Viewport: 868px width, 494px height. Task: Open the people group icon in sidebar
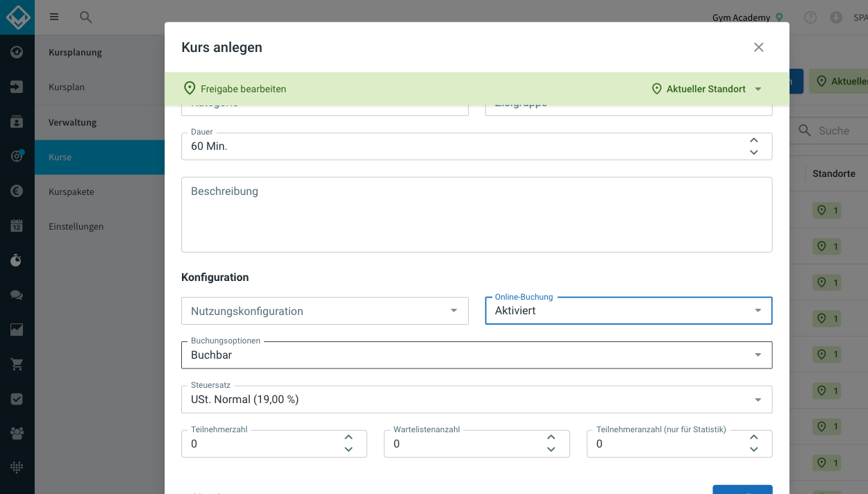17,434
